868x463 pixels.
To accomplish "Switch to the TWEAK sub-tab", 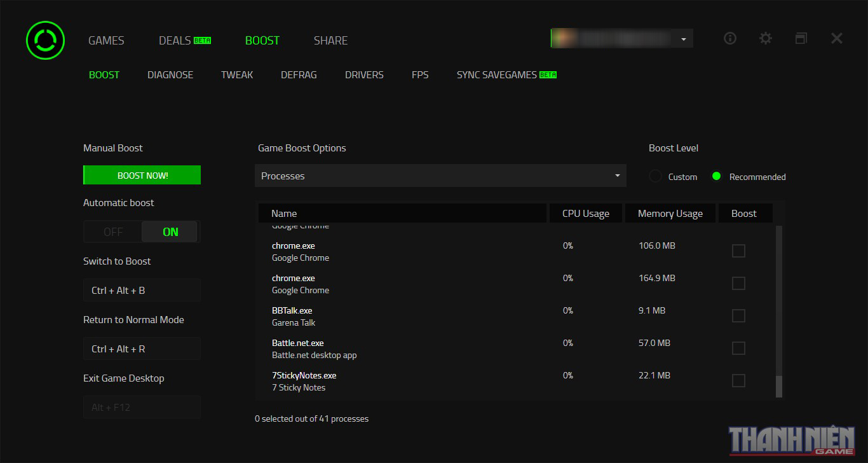I will 237,74.
